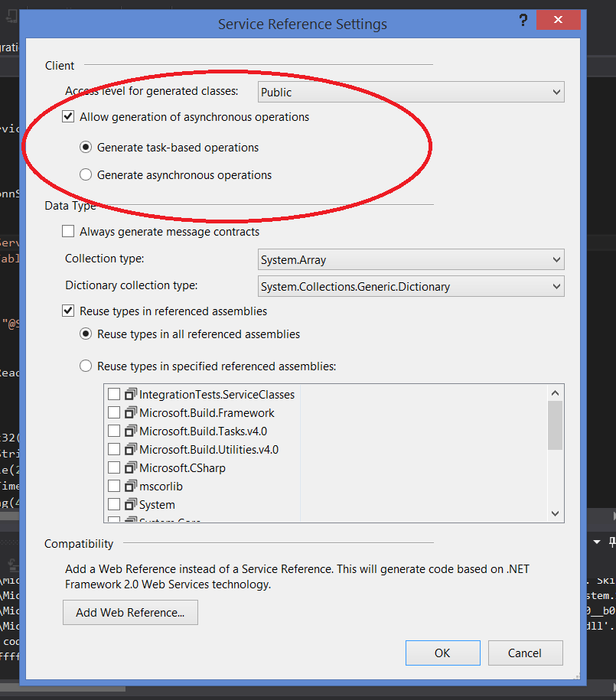Check the Microsoft.Build.Tasks.v4.0 assembly checkbox
This screenshot has width=616, height=700.
tap(114, 431)
